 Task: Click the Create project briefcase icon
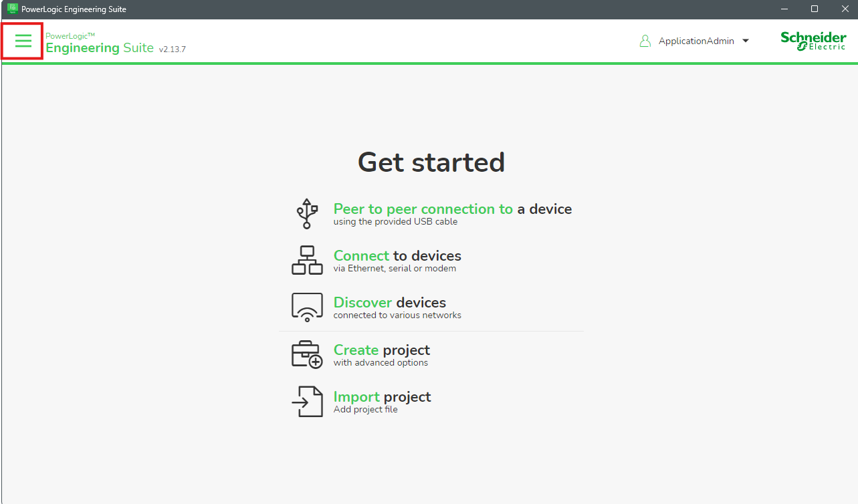tap(307, 354)
